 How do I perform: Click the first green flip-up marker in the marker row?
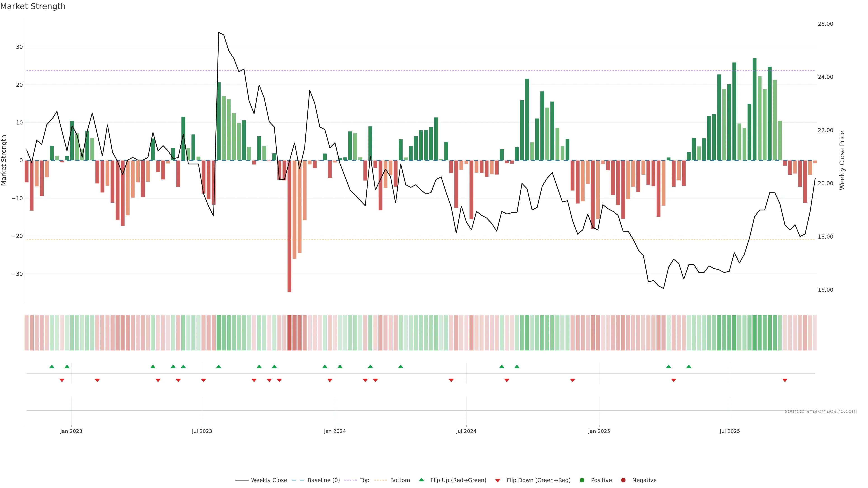52,366
